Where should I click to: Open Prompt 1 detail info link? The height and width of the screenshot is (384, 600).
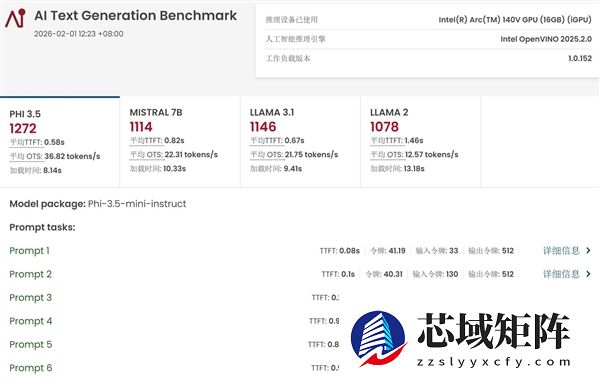(561, 251)
